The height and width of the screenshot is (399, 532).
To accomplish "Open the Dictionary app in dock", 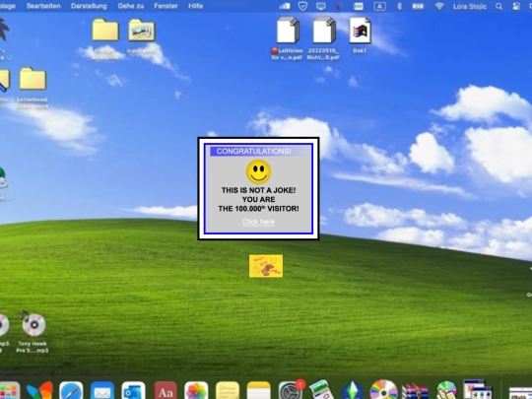I will point(166,391).
